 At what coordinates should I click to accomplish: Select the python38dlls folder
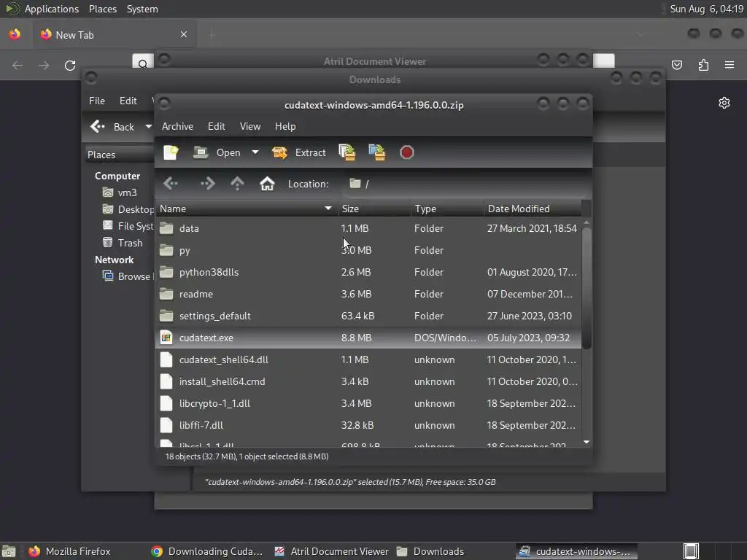(368, 272)
